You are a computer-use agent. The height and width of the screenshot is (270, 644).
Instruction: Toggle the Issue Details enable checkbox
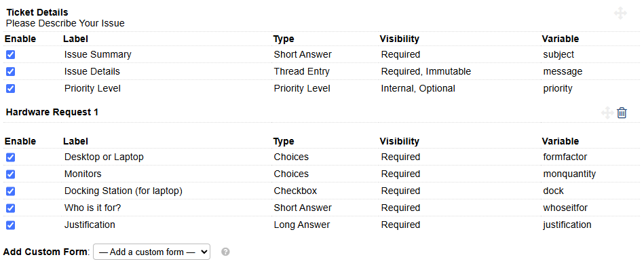coord(11,71)
